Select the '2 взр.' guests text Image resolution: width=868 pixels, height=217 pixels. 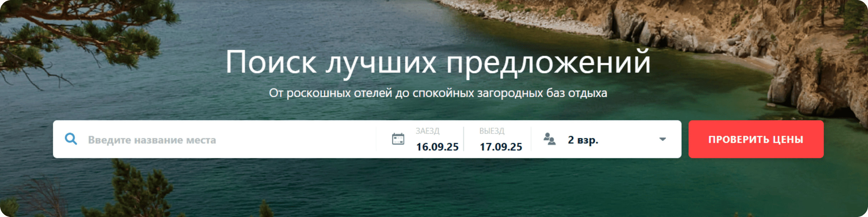point(583,140)
